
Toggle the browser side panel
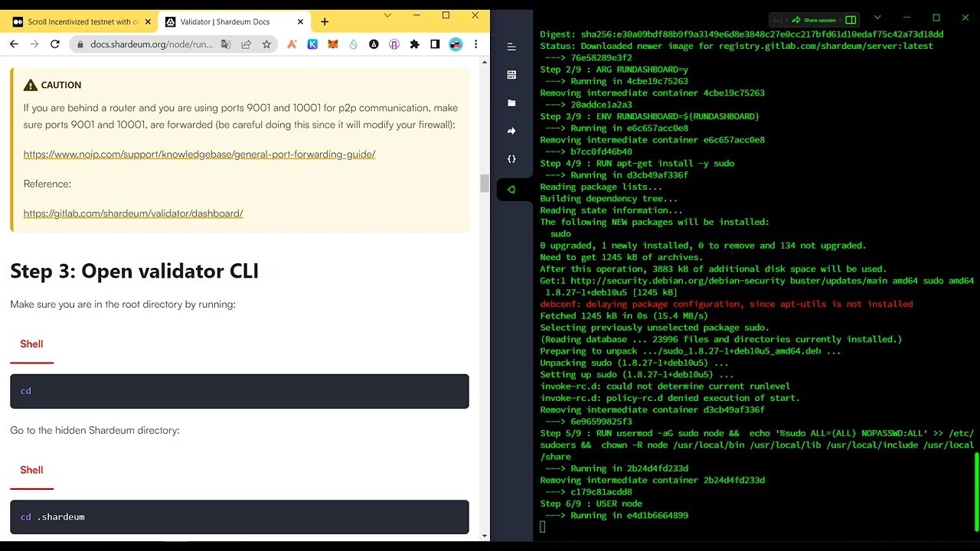[435, 44]
